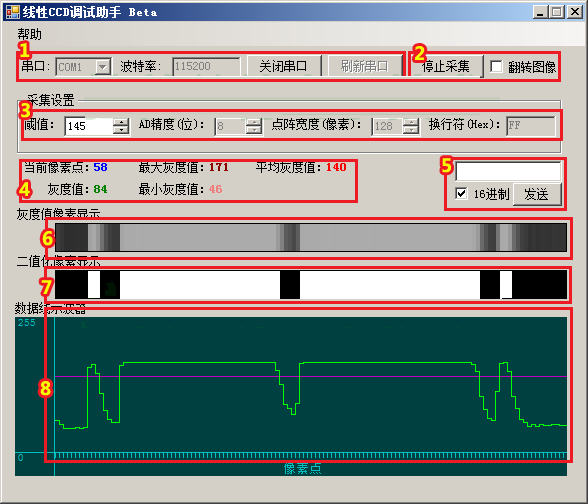Click the 点阵宽度 field showing 128

(387, 126)
